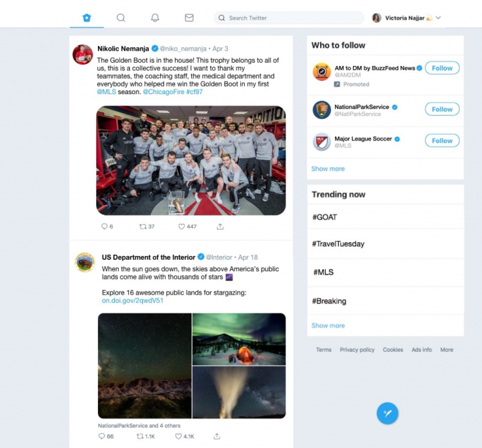Follow the NationalParkService account
This screenshot has height=448, width=482.
tap(442, 109)
